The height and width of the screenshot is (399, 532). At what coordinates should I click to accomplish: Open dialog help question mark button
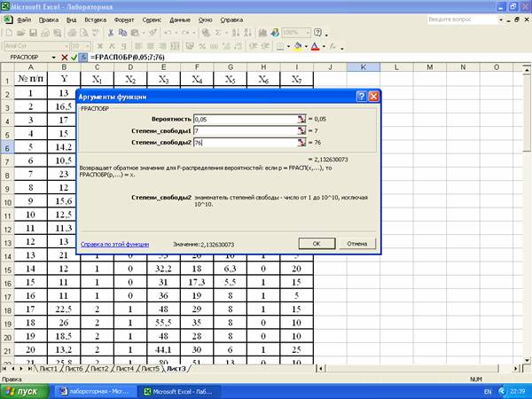click(361, 96)
